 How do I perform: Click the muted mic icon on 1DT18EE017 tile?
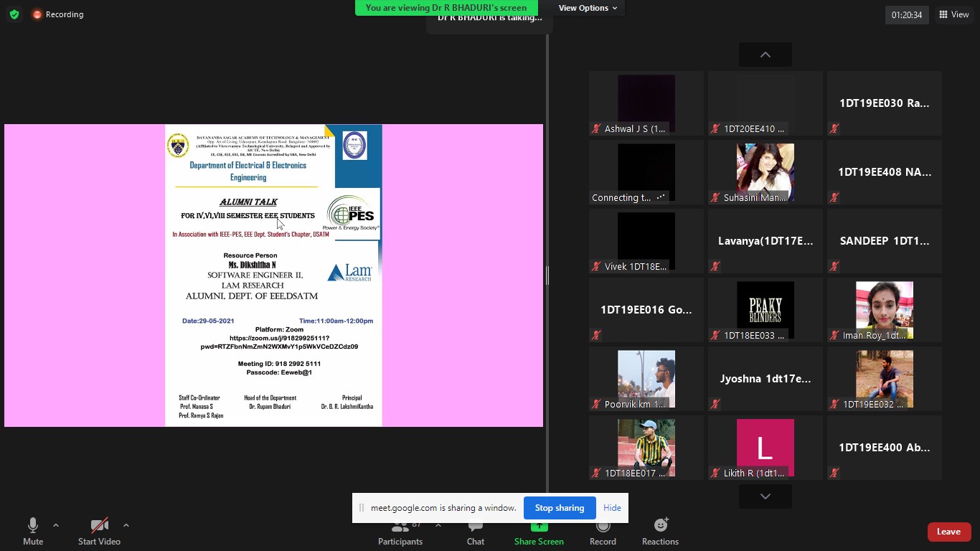coord(596,474)
